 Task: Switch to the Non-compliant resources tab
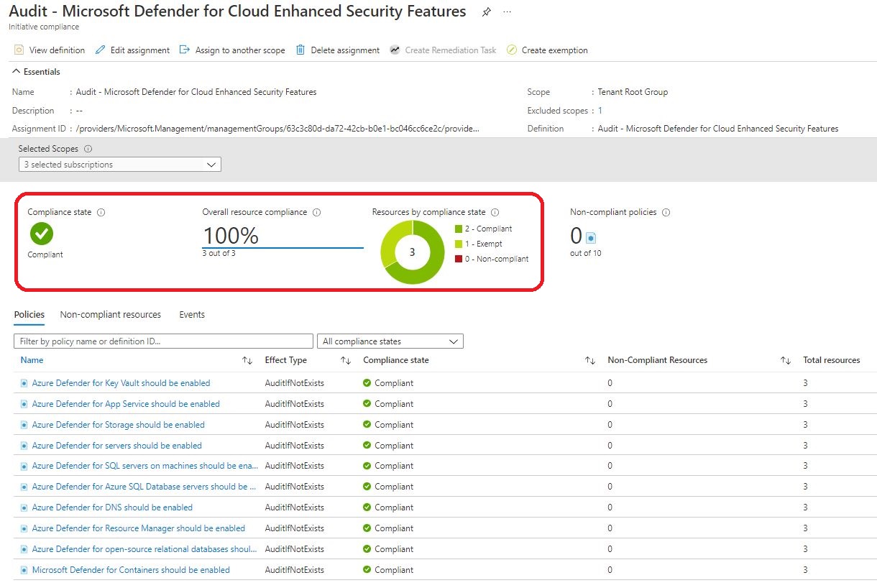111,315
